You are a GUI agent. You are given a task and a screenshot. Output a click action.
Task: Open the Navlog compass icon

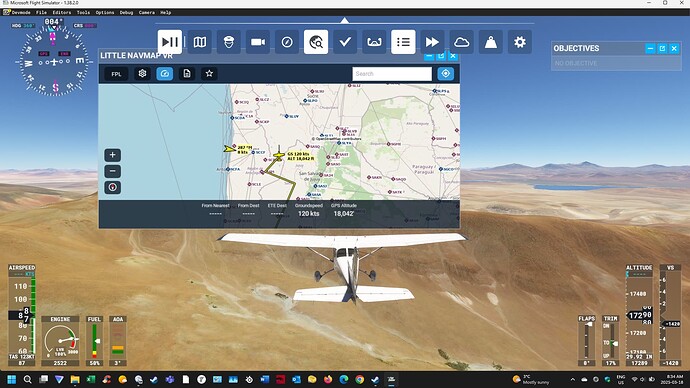(287, 42)
